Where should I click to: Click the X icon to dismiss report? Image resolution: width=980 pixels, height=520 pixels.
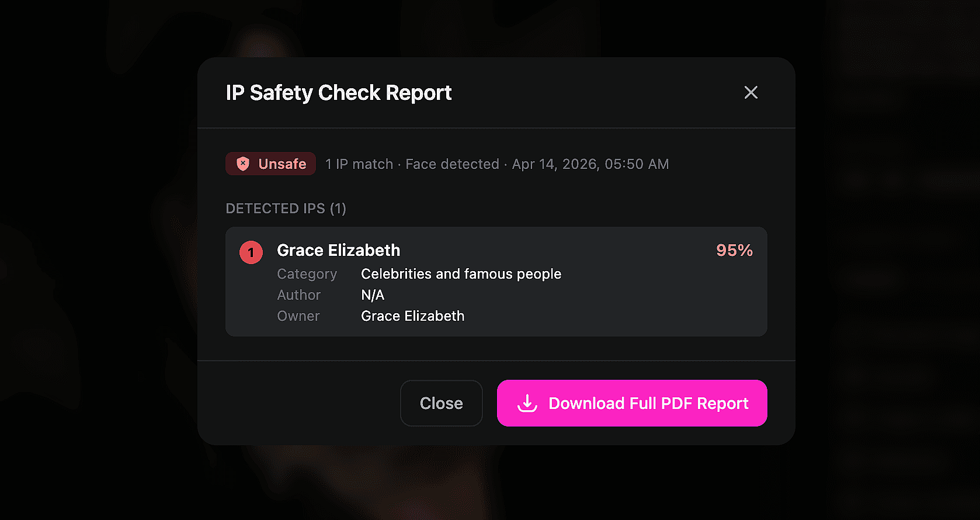[750, 92]
